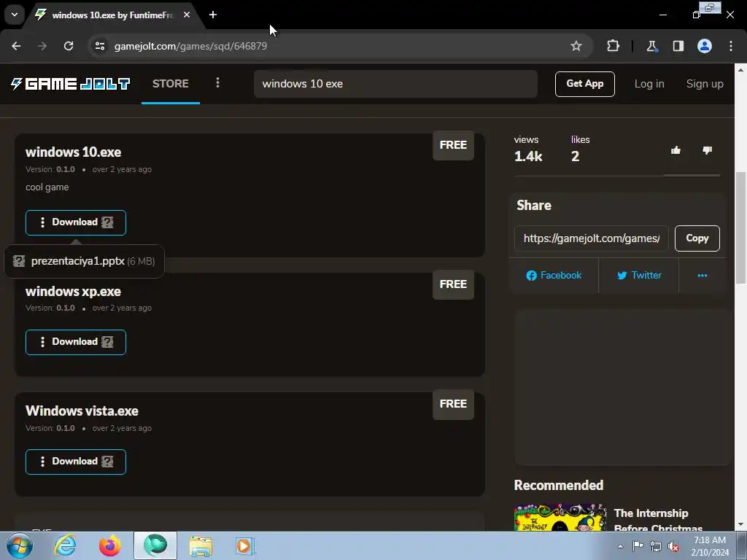
Task: Open the three-dot menu beside STORE
Action: point(217,83)
